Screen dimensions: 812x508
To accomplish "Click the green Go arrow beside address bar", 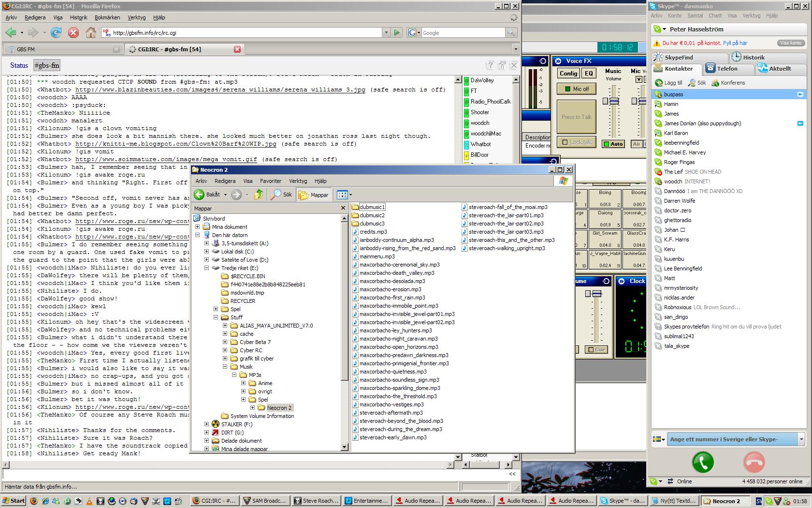I will point(397,32).
